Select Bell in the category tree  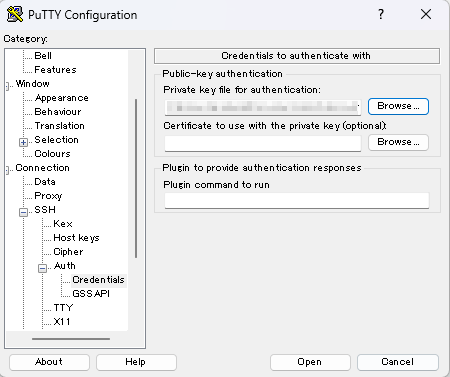[43, 56]
